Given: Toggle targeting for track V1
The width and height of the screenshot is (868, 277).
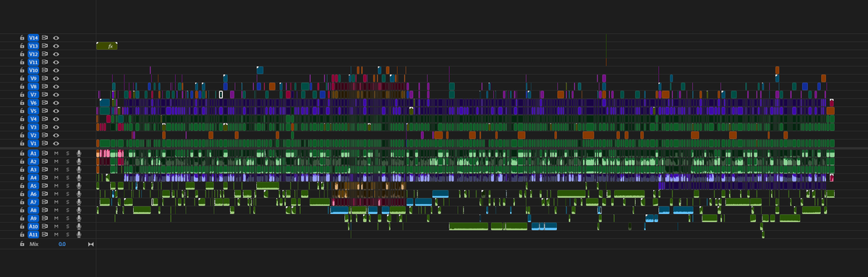Looking at the screenshot, I should click(33, 143).
